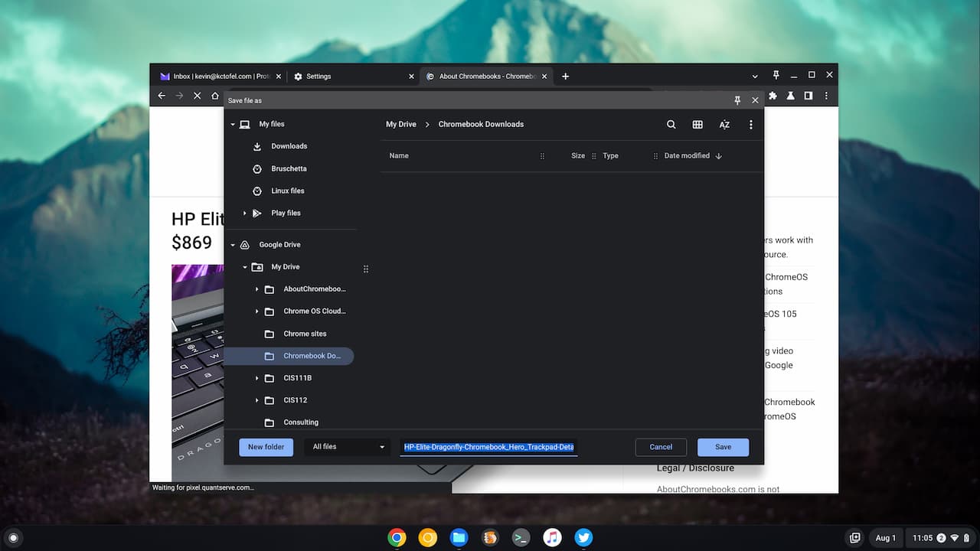This screenshot has width=980, height=551.
Task: Open Files app from the shelf
Action: (459, 537)
